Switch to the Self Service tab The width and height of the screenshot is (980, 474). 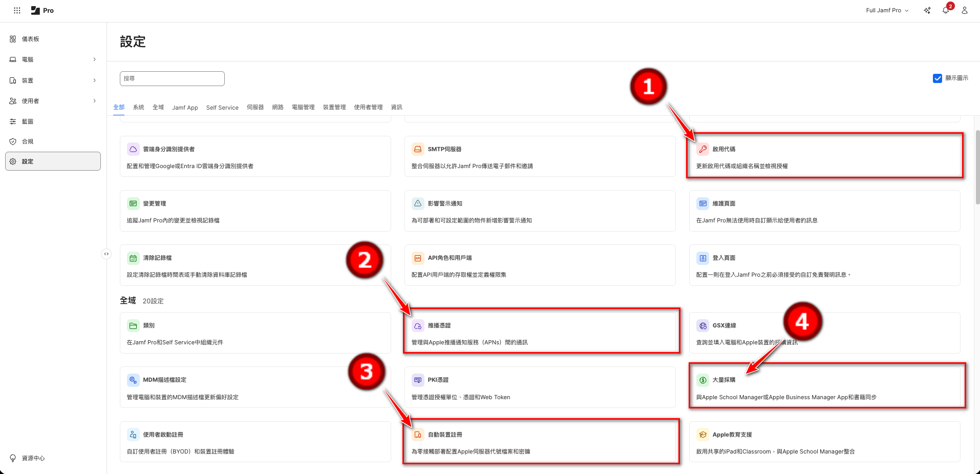222,108
